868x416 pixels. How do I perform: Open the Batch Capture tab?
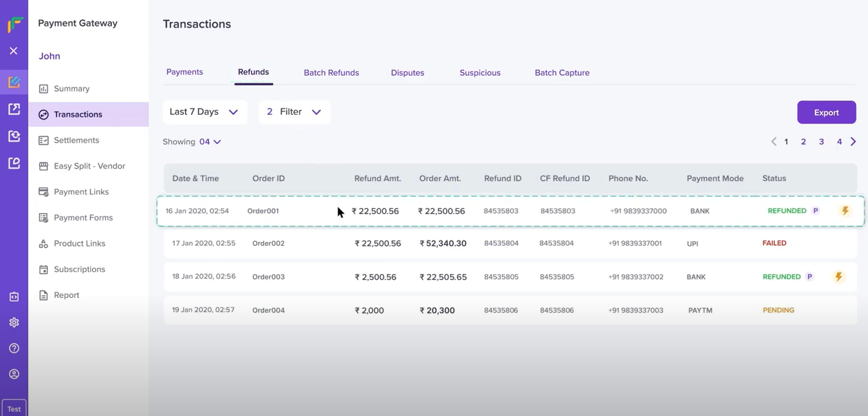click(562, 72)
